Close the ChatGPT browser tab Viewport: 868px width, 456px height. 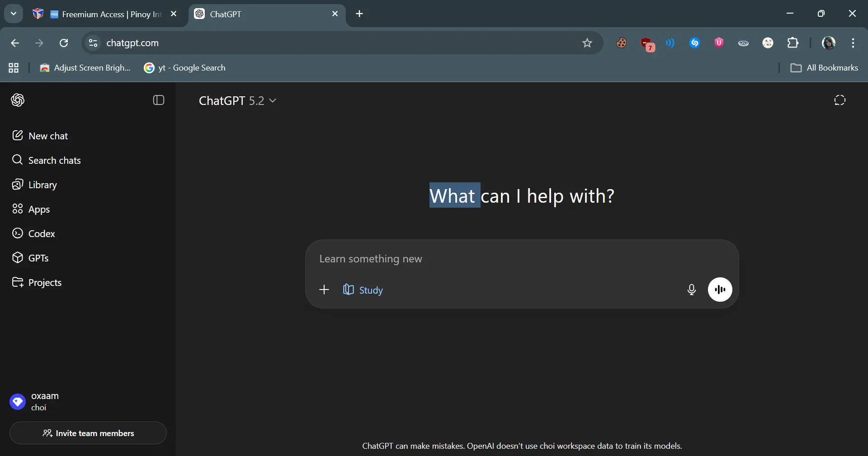coord(335,14)
